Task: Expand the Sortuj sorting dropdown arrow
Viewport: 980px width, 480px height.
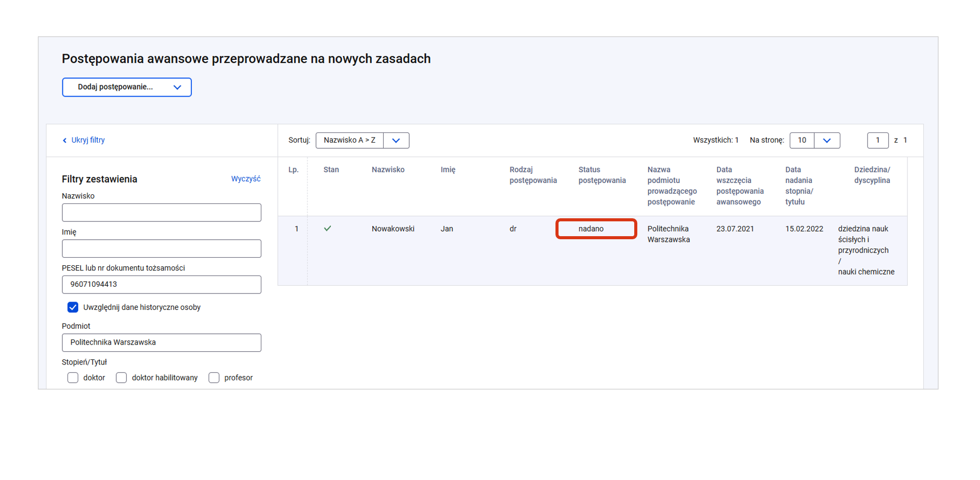Action: pyautogui.click(x=396, y=141)
